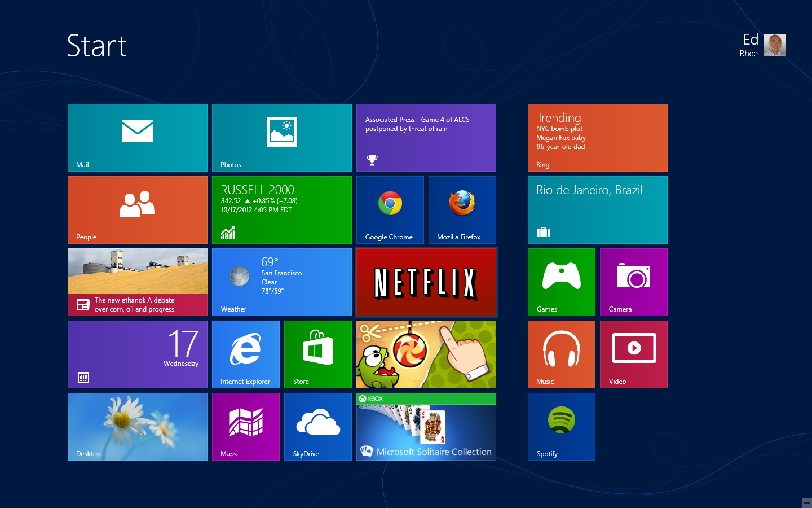This screenshot has width=812, height=508.
Task: Click the Ed Rhee profile picture
Action: tap(775, 45)
